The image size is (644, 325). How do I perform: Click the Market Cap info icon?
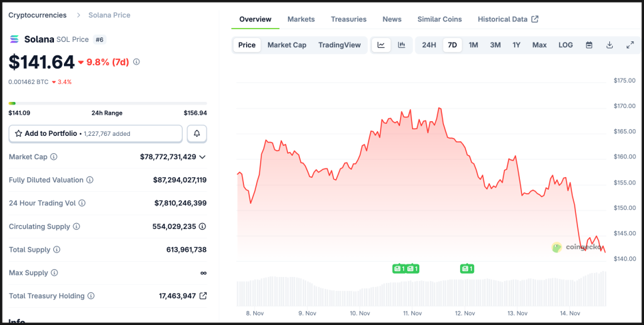point(54,157)
